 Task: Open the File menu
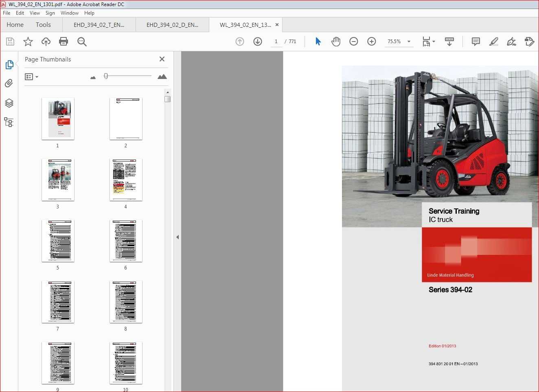tap(7, 13)
